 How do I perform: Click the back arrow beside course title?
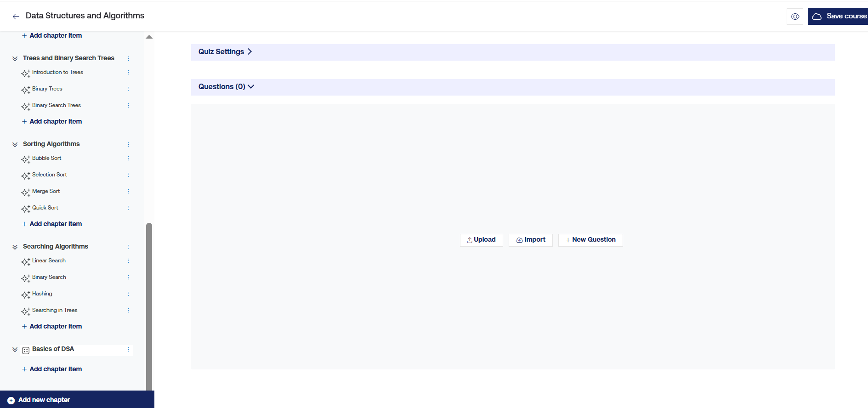click(x=16, y=17)
